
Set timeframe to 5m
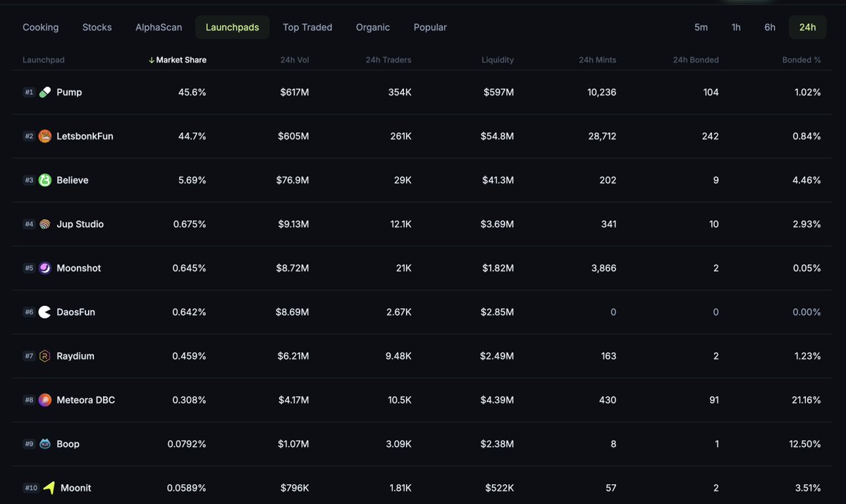coord(701,27)
